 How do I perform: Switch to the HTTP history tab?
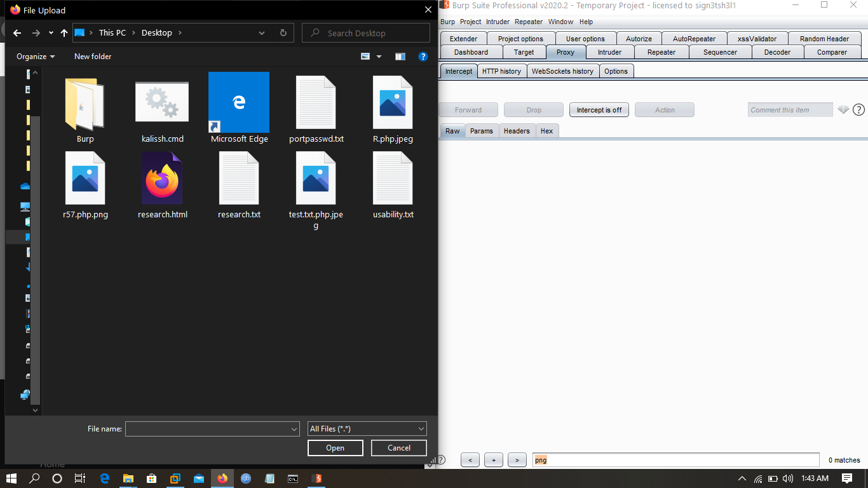pos(501,71)
